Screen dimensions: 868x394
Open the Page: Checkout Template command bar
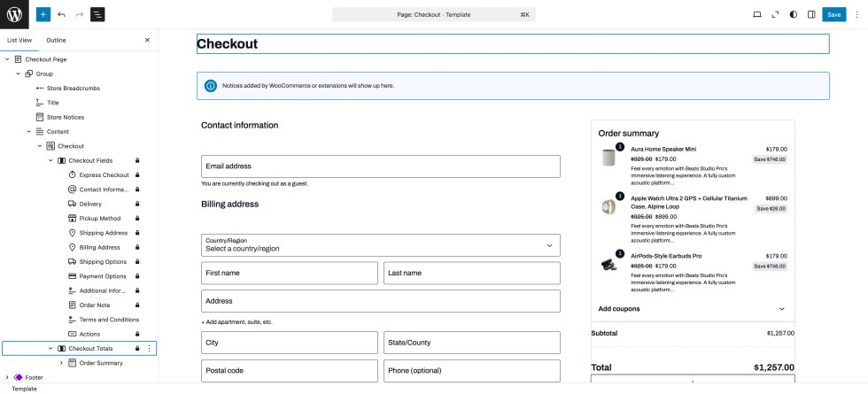point(433,14)
